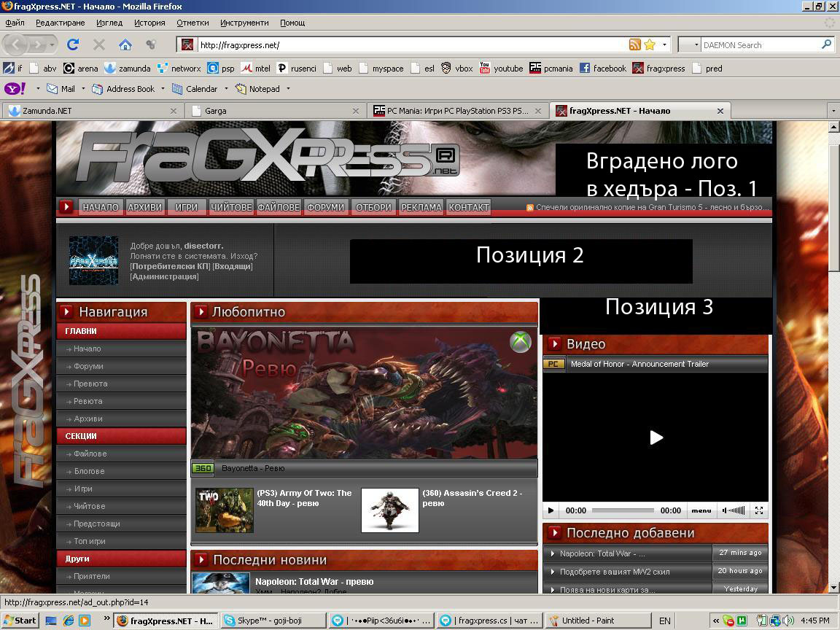The width and height of the screenshot is (840, 630).
Task: Open the pcmania bookmark
Action: click(x=551, y=68)
